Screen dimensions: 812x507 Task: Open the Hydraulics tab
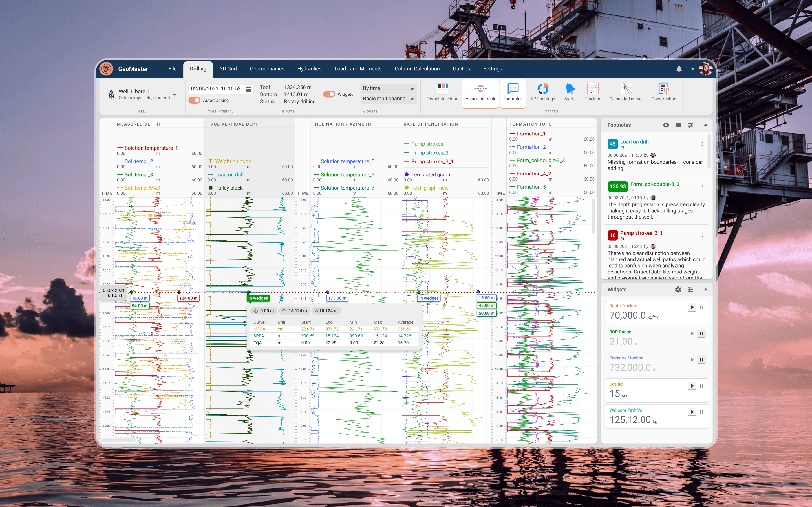(309, 69)
